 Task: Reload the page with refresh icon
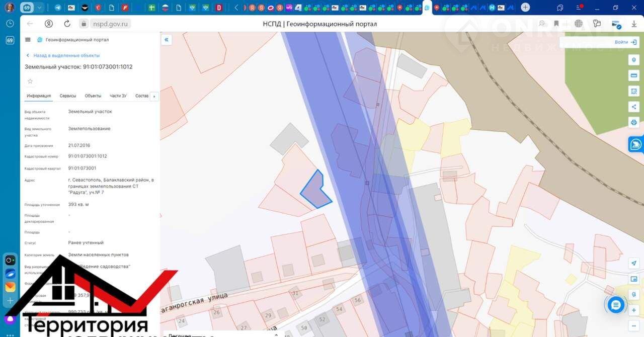(67, 24)
